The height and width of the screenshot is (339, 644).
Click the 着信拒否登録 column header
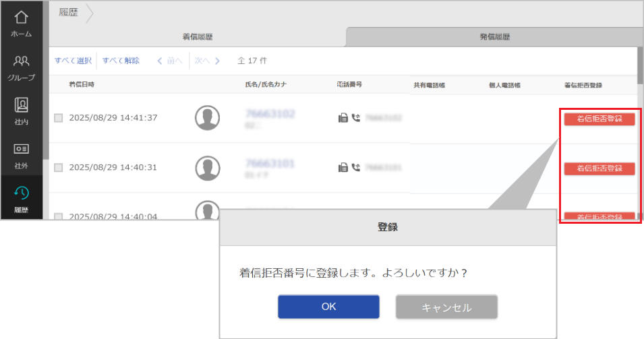click(583, 86)
